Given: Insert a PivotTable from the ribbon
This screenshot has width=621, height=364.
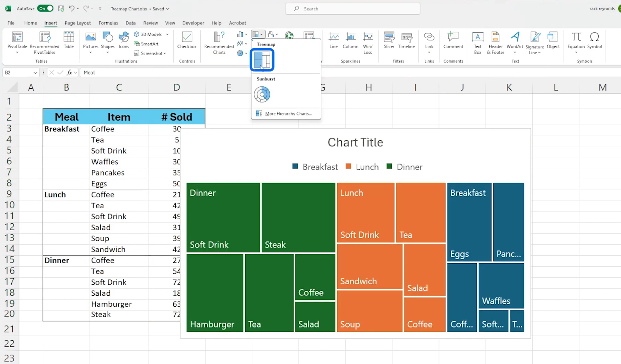Looking at the screenshot, I should coord(17,42).
